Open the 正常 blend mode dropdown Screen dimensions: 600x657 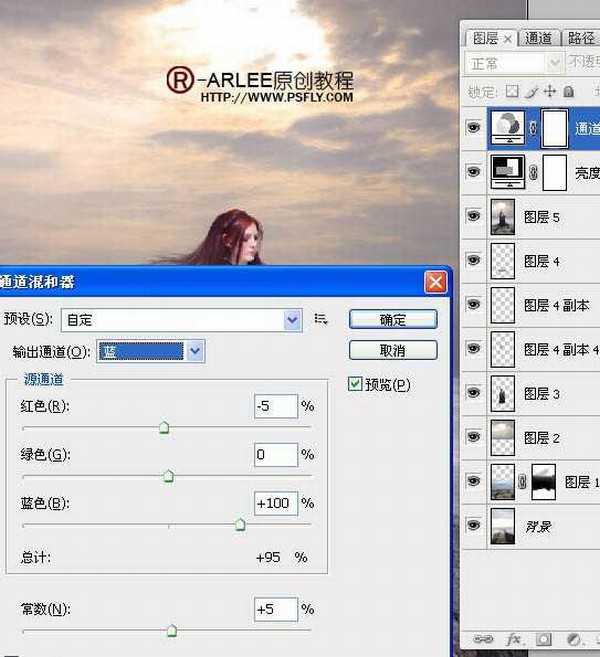click(513, 64)
